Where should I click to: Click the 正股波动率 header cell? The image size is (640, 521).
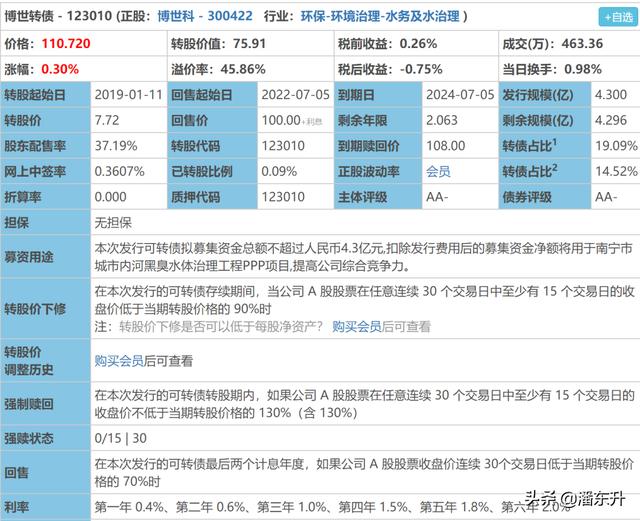click(x=378, y=171)
